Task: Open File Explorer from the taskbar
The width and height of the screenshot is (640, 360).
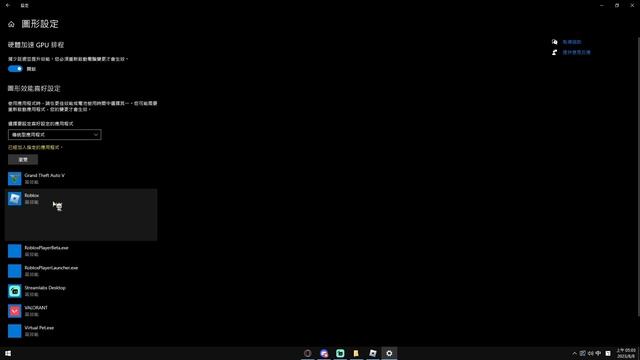Action: point(356,353)
